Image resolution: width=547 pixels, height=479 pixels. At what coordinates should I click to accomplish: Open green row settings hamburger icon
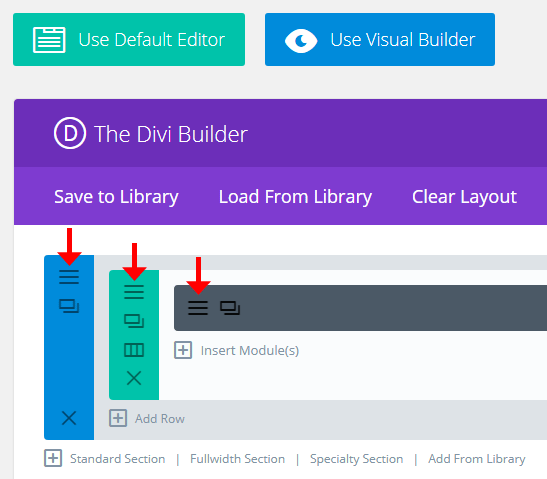(x=134, y=292)
